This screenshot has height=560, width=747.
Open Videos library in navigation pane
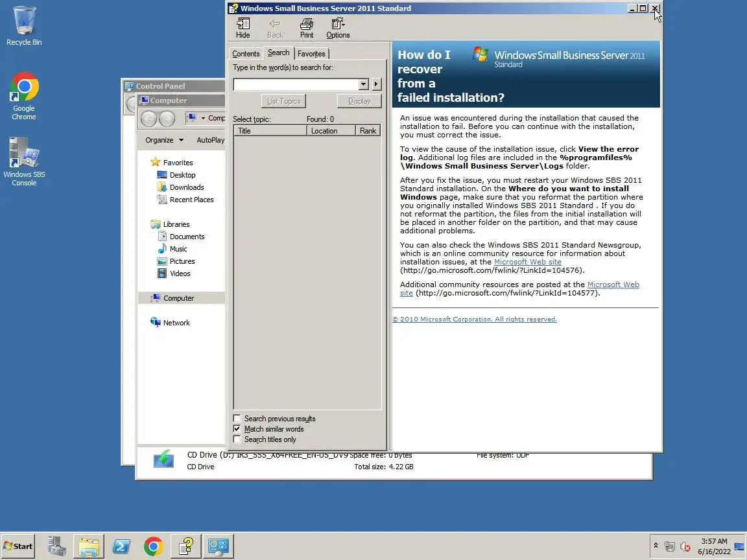(180, 274)
